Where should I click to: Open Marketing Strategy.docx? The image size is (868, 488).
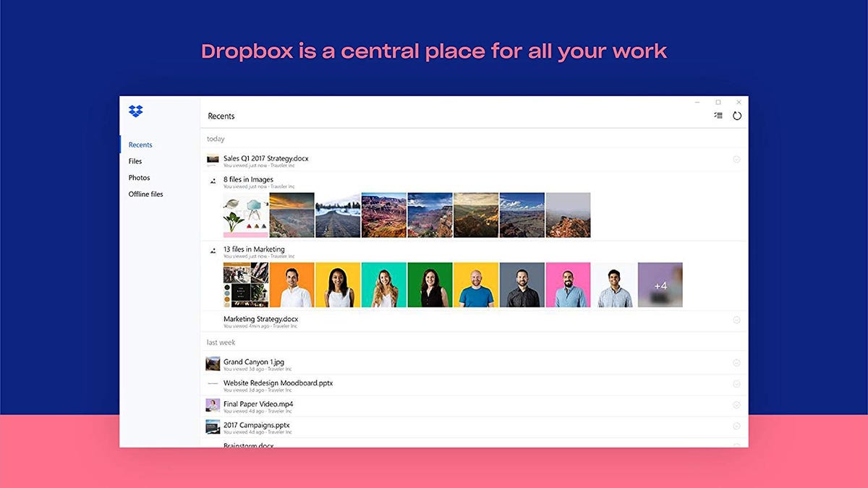[x=260, y=319]
